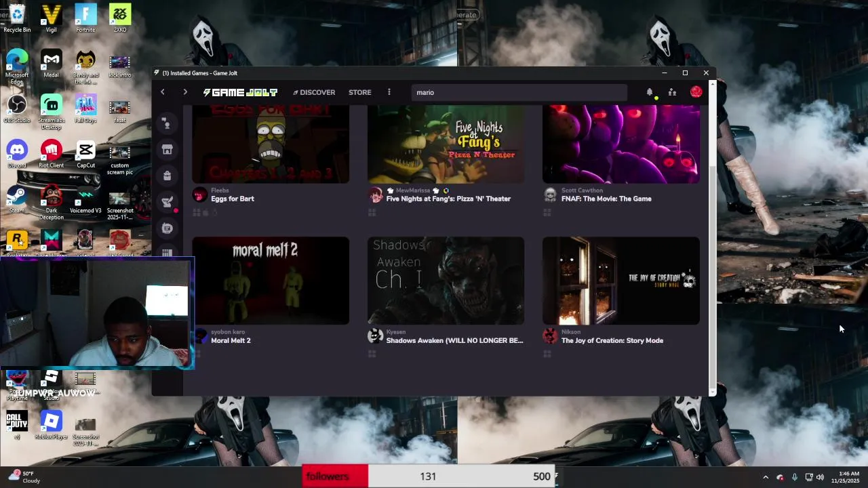The image size is (868, 488).
Task: Open Scott Cawthon developer avatar
Action: (x=550, y=195)
